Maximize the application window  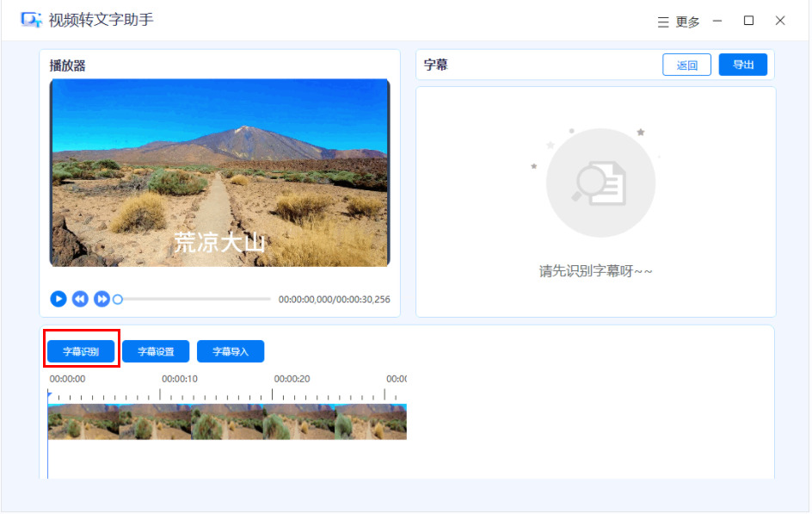(x=748, y=21)
